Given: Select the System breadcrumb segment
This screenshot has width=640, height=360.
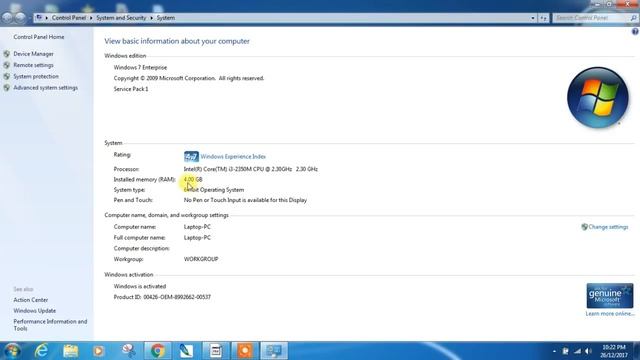Looking at the screenshot, I should point(166,18).
